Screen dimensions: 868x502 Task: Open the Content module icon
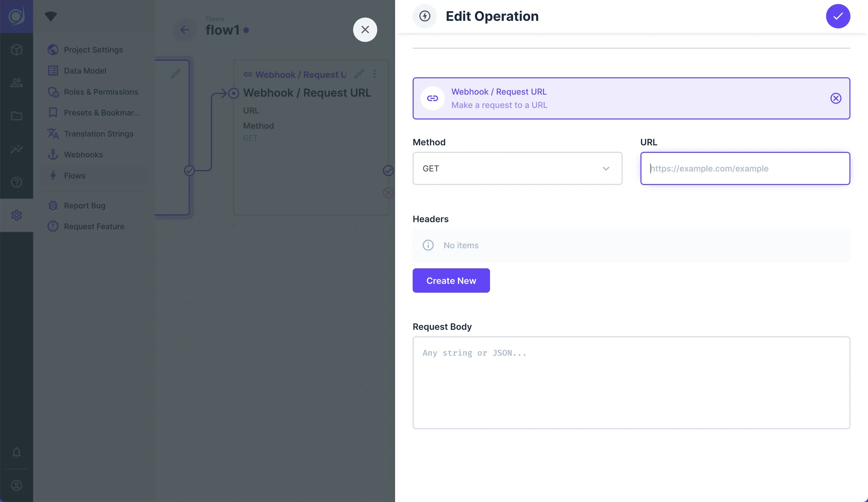coord(16,50)
